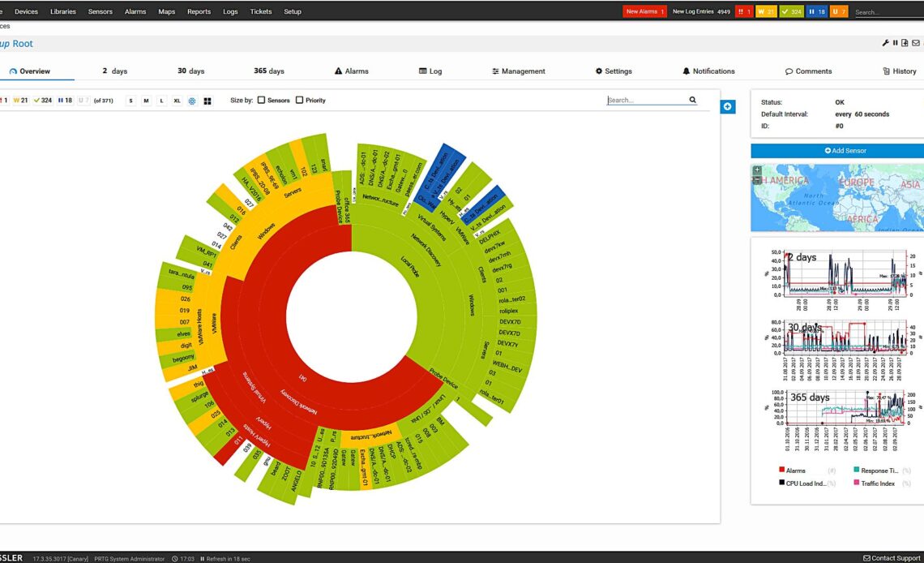Click red Alarms swatch in graph legend

click(781, 470)
